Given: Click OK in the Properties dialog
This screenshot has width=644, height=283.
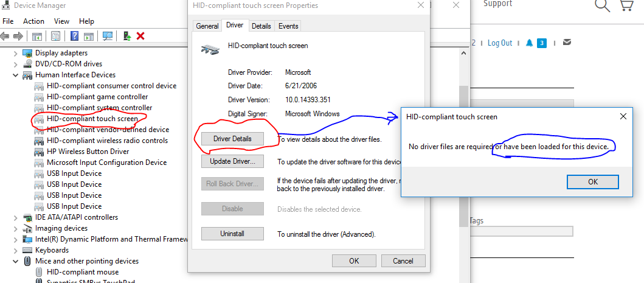Looking at the screenshot, I should 354,261.
